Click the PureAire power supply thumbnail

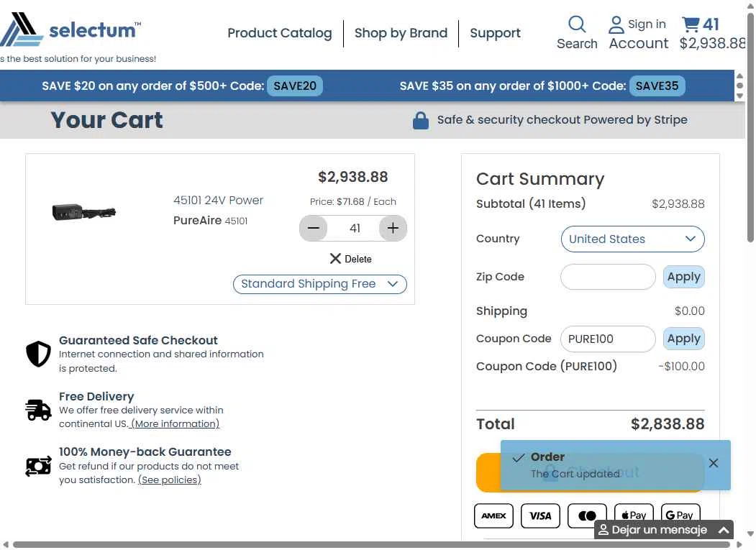[84, 211]
